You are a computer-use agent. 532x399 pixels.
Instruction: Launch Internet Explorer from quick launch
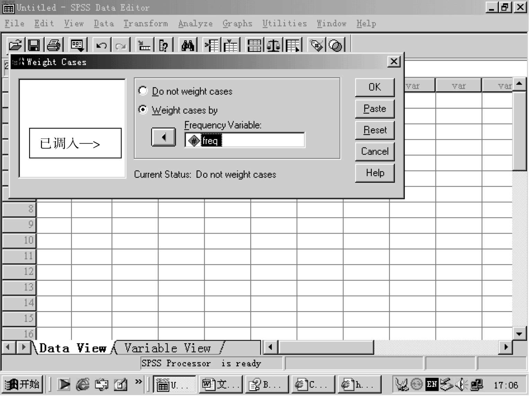click(x=83, y=384)
